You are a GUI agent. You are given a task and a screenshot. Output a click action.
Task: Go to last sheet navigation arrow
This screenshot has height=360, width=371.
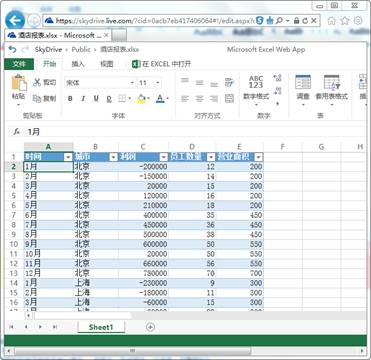(x=55, y=327)
